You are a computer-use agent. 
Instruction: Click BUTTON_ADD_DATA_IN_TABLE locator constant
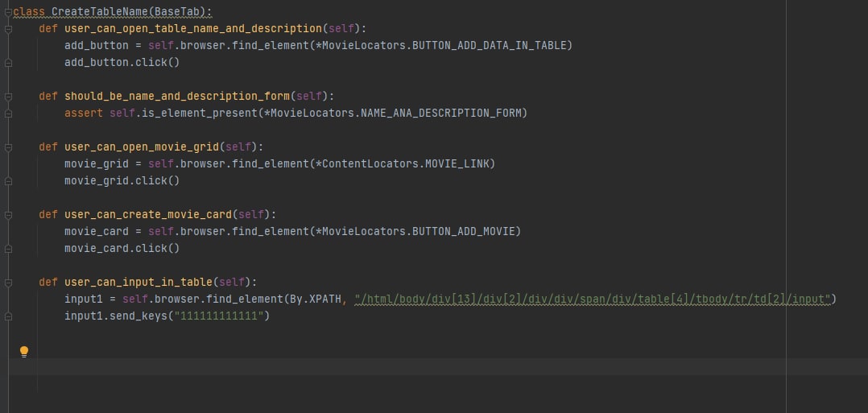tap(490, 45)
